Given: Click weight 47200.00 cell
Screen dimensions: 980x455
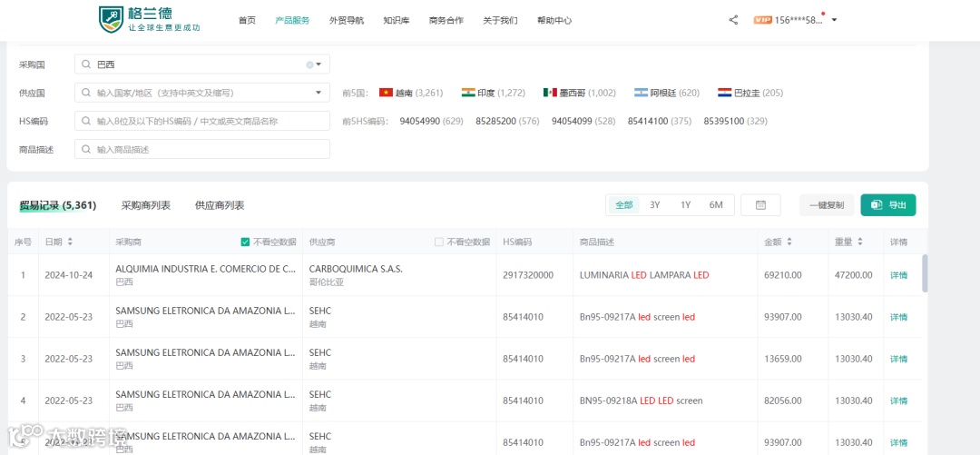Looking at the screenshot, I should coord(854,275).
